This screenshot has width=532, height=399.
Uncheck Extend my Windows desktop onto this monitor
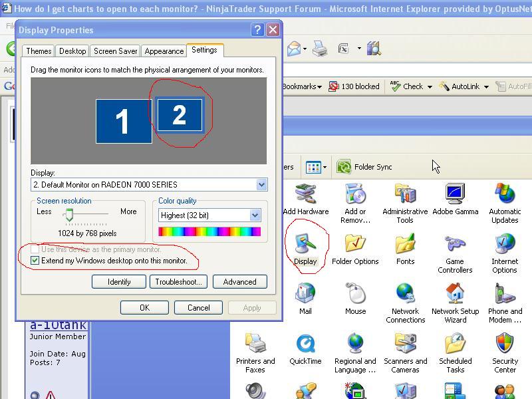[35, 261]
